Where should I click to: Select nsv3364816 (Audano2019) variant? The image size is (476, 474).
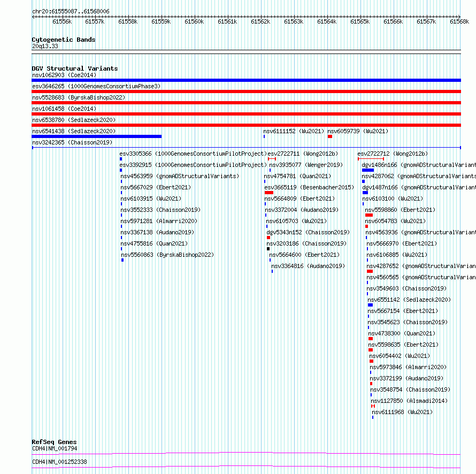click(x=308, y=266)
